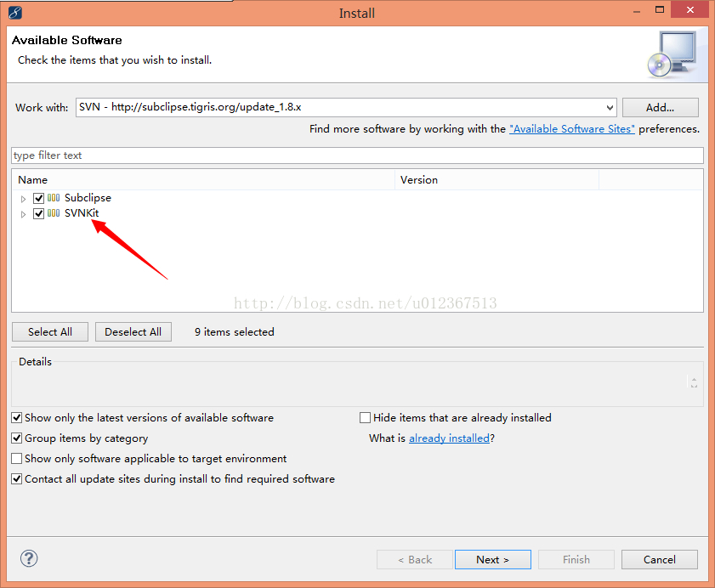The width and height of the screenshot is (715, 588).
Task: Select the SVNKit row label
Action: pos(82,213)
